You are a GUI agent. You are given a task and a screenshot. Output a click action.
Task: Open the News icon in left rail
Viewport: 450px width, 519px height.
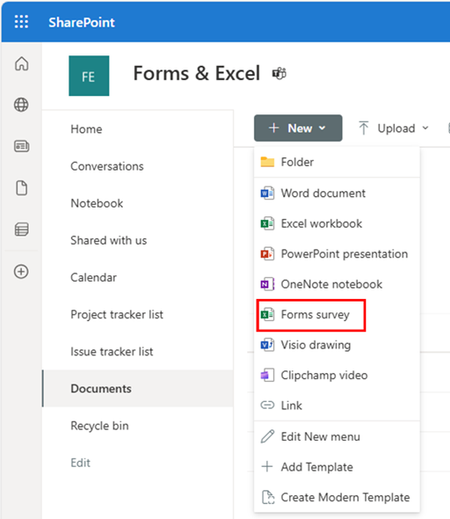21,146
